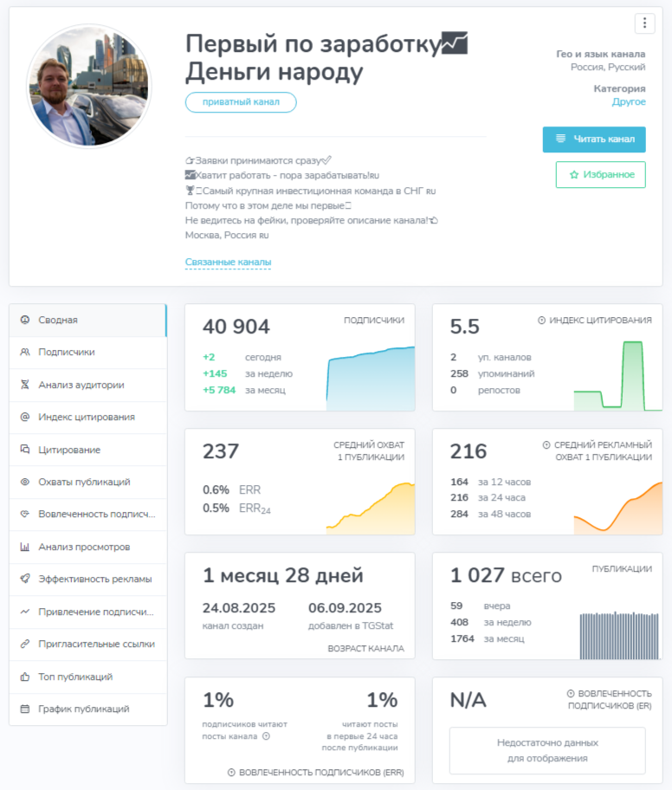Image resolution: width=672 pixels, height=790 pixels.
Task: Open the Топ публикаций section
Action: point(75,677)
